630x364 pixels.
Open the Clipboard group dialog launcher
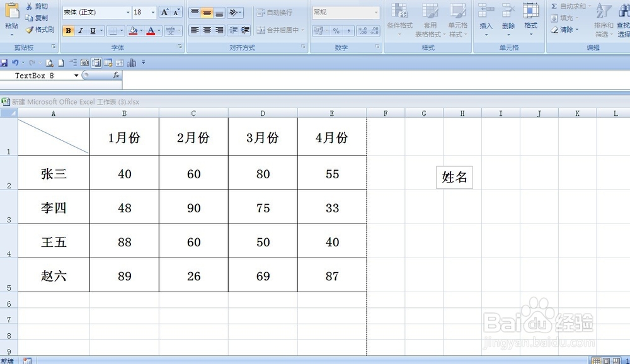pos(54,47)
